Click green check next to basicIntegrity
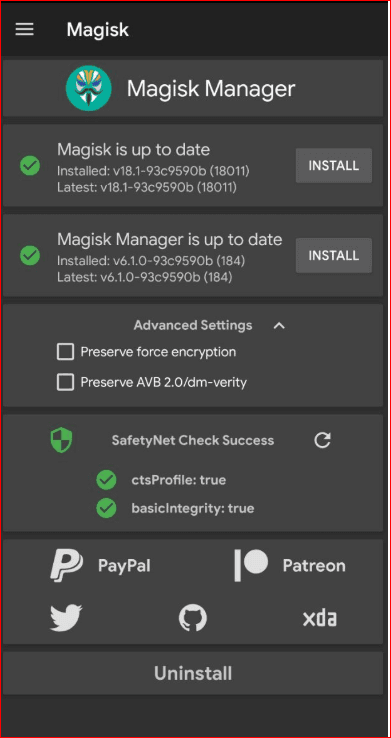 tap(106, 509)
